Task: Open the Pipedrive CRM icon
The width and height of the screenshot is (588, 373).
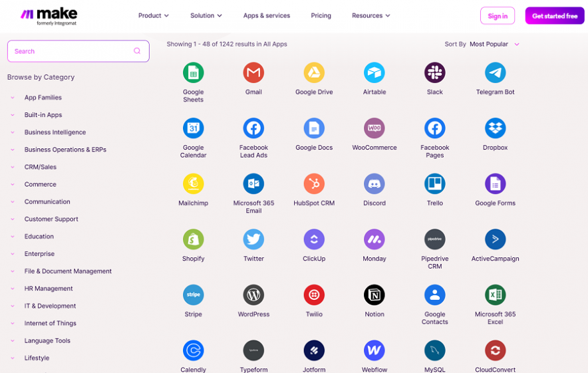Action: 434,239
